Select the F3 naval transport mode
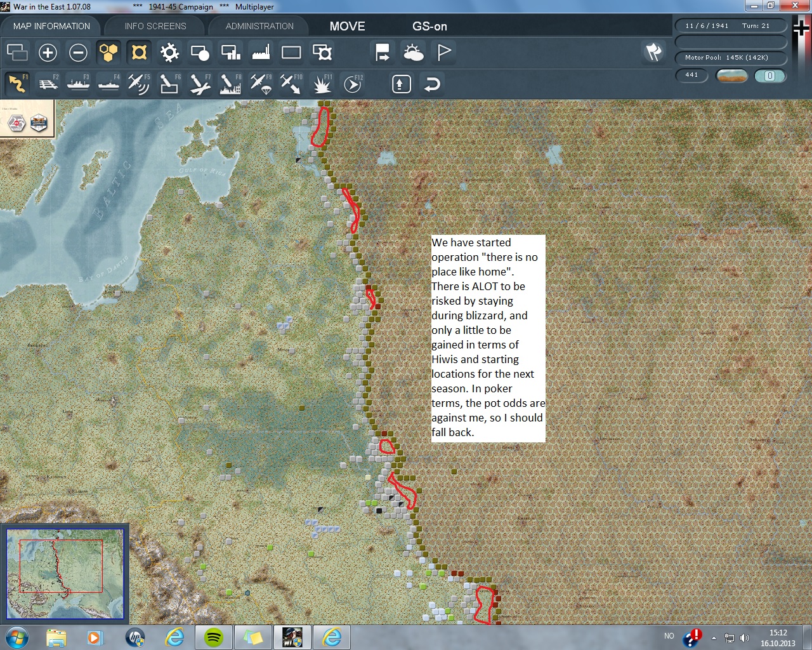The height and width of the screenshot is (650, 812). (x=79, y=84)
